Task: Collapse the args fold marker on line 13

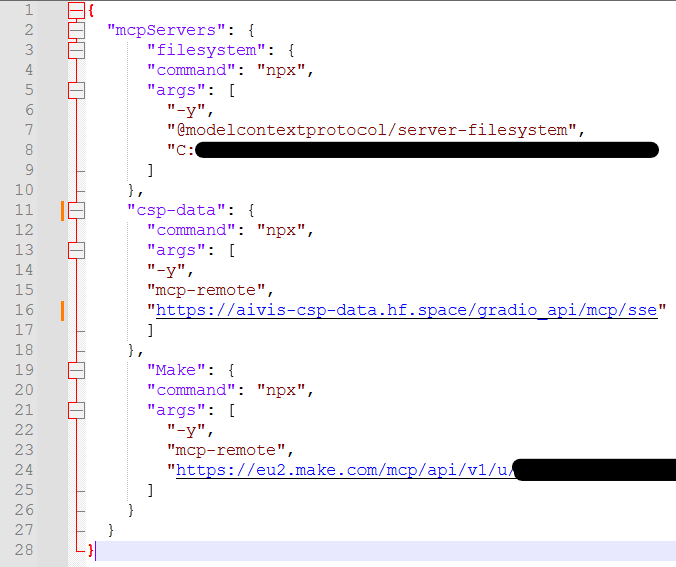Action: click(76, 251)
